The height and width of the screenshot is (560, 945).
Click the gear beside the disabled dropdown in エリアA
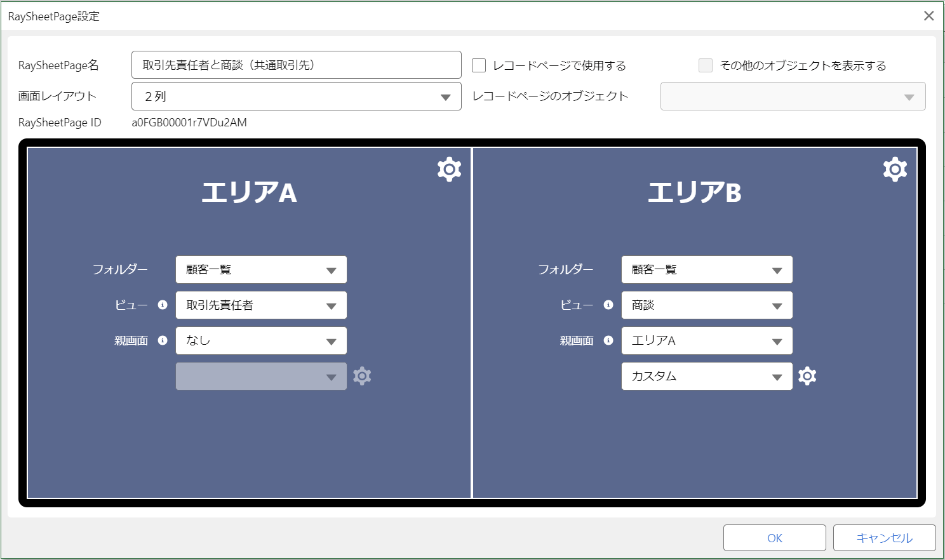362,376
